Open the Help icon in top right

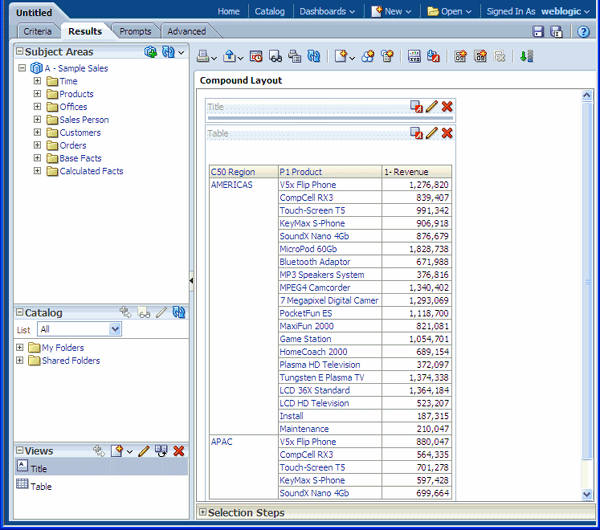pyautogui.click(x=583, y=32)
